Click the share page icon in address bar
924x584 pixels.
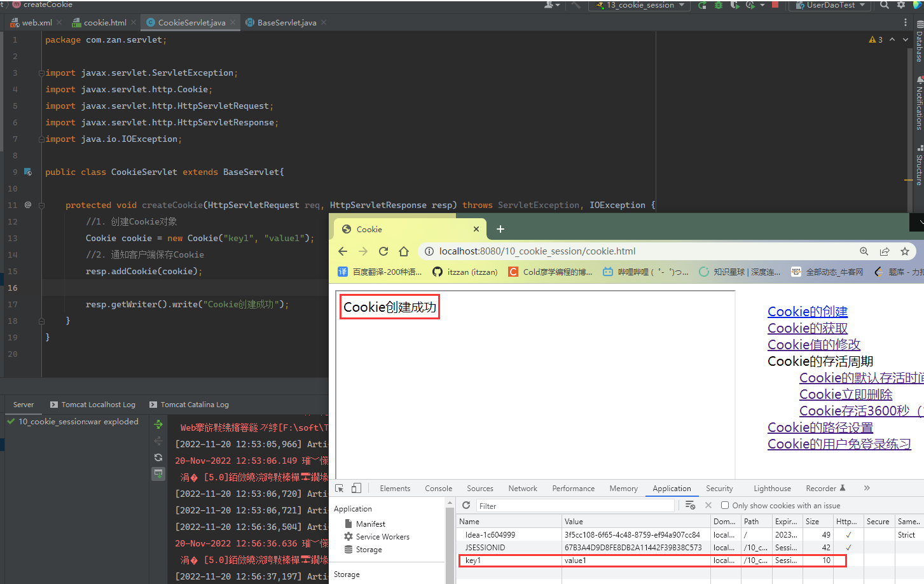[885, 251]
